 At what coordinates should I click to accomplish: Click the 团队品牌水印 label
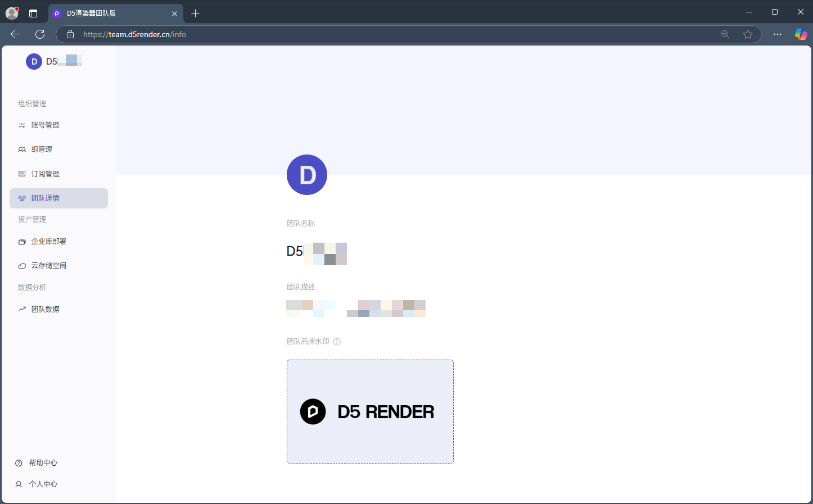pyautogui.click(x=308, y=342)
